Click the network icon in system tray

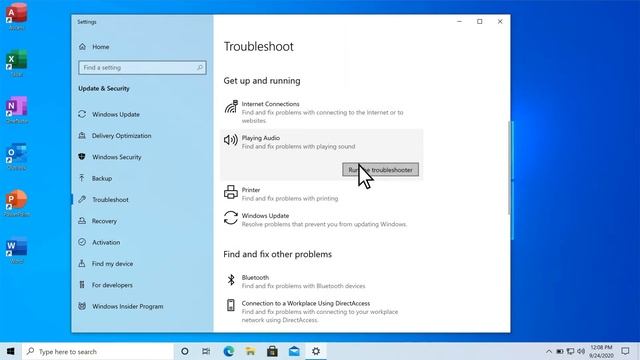pyautogui.click(x=571, y=351)
